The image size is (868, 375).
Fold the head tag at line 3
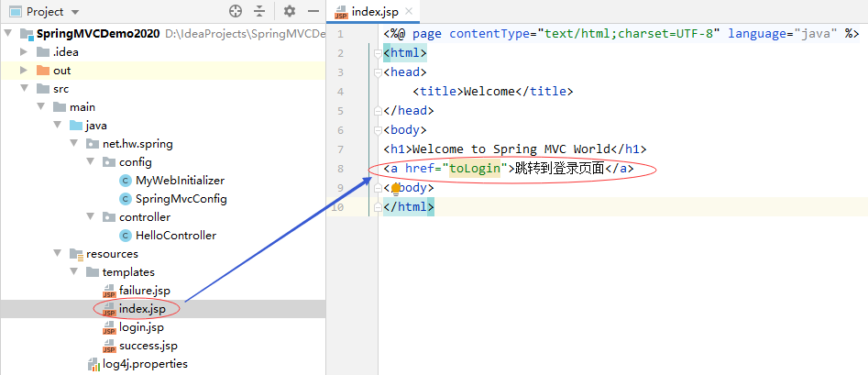click(378, 72)
